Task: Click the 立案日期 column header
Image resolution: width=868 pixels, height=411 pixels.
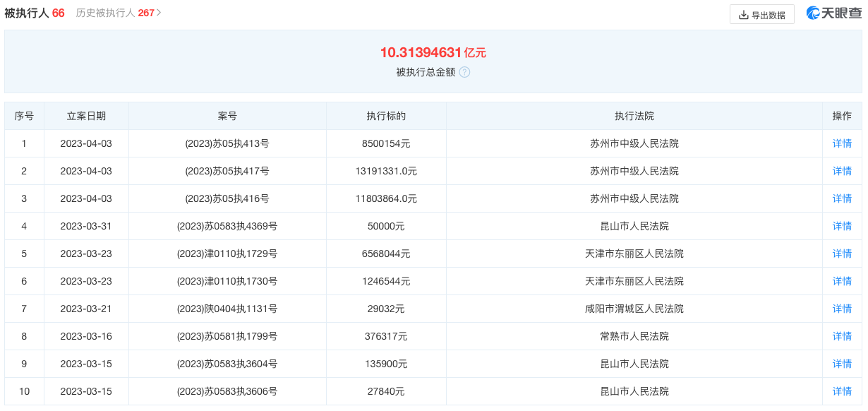Action: 86,116
